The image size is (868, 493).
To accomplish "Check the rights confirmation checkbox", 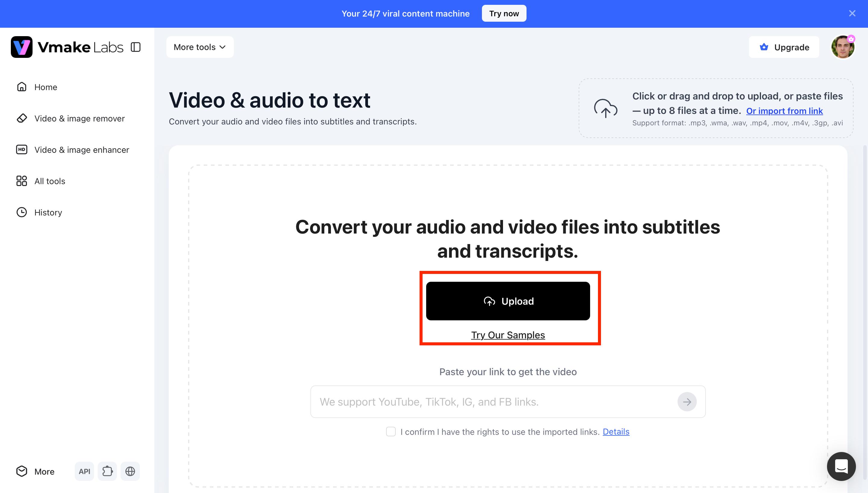I will 391,432.
